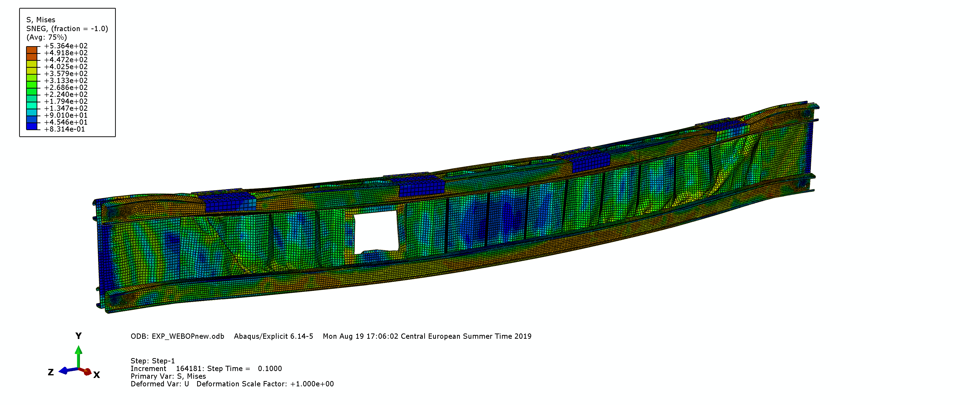Click the 'S, Mises' legend title
The image size is (980, 405).
tap(41, 20)
